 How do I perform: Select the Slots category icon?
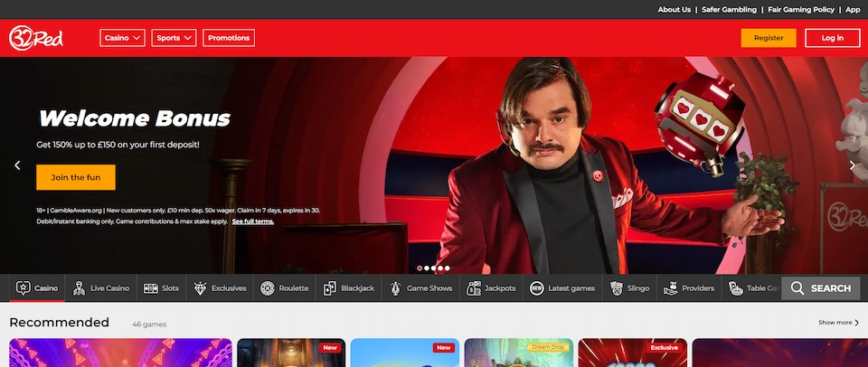150,288
